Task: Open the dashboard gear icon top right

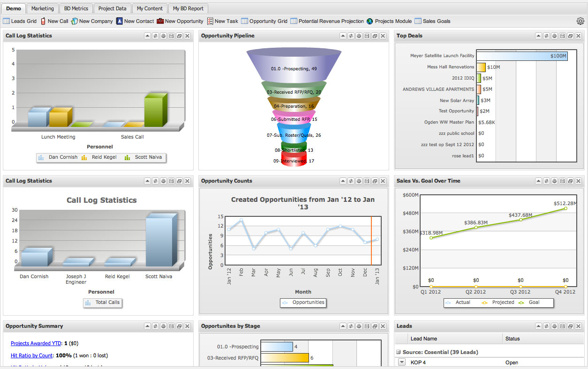Action: click(580, 21)
